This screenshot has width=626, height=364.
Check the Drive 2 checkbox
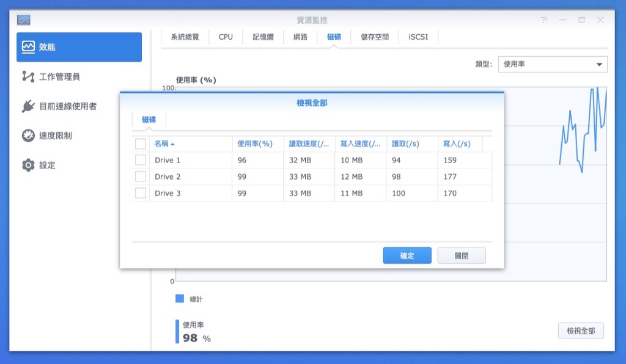(141, 177)
